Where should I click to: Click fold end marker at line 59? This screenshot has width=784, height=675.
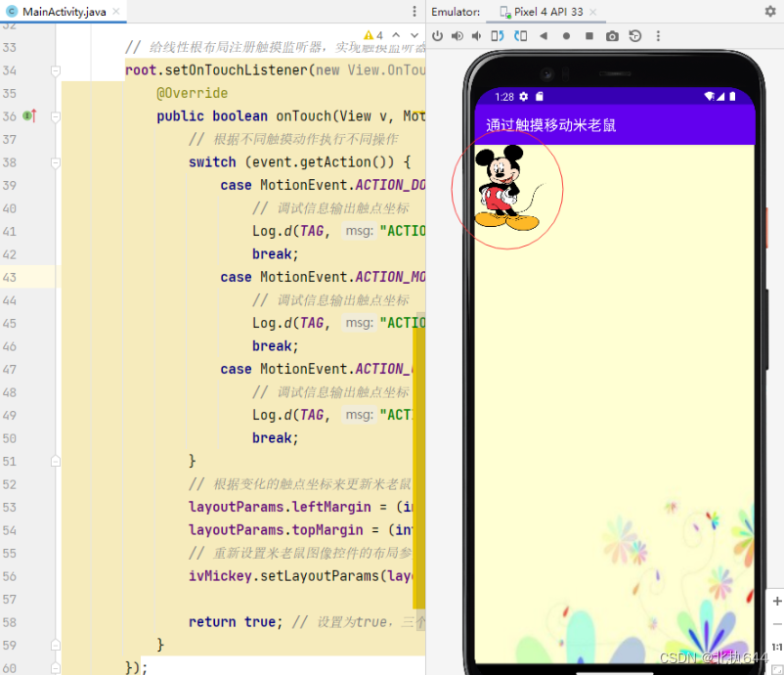pyautogui.click(x=56, y=645)
